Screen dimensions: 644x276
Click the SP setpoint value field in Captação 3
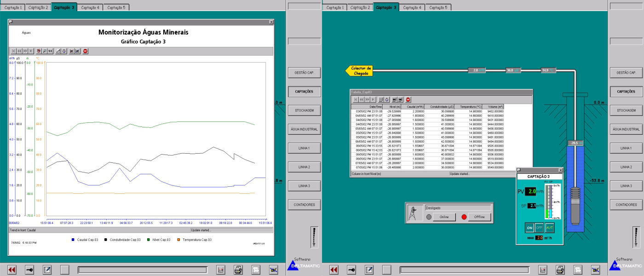[x=531, y=206]
